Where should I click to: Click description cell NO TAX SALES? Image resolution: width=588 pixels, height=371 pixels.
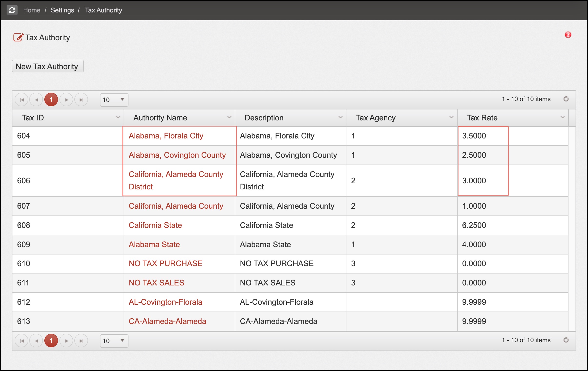(x=291, y=283)
